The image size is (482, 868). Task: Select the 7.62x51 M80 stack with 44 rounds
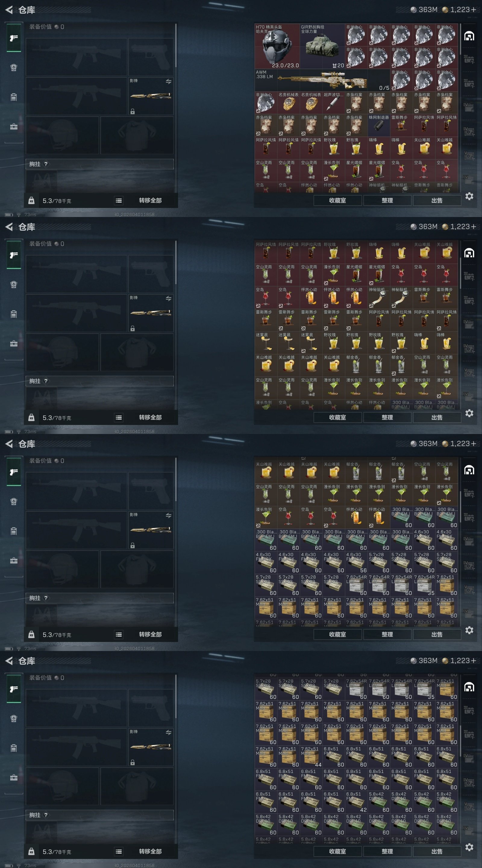(311, 757)
